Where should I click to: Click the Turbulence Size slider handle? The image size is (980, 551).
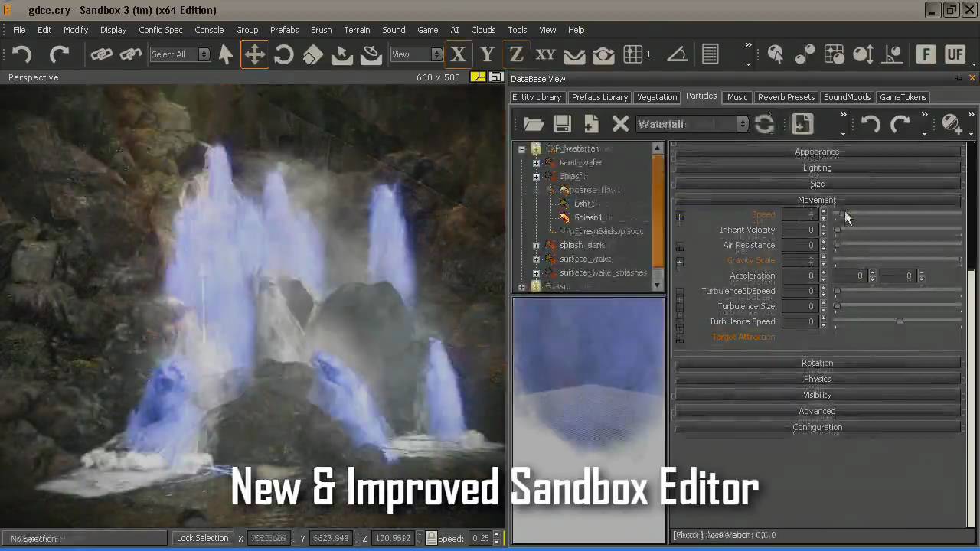(837, 306)
